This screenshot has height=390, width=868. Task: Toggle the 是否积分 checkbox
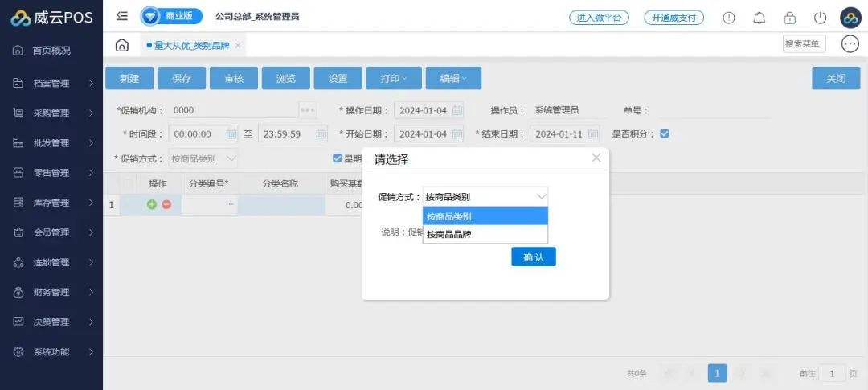pos(665,133)
